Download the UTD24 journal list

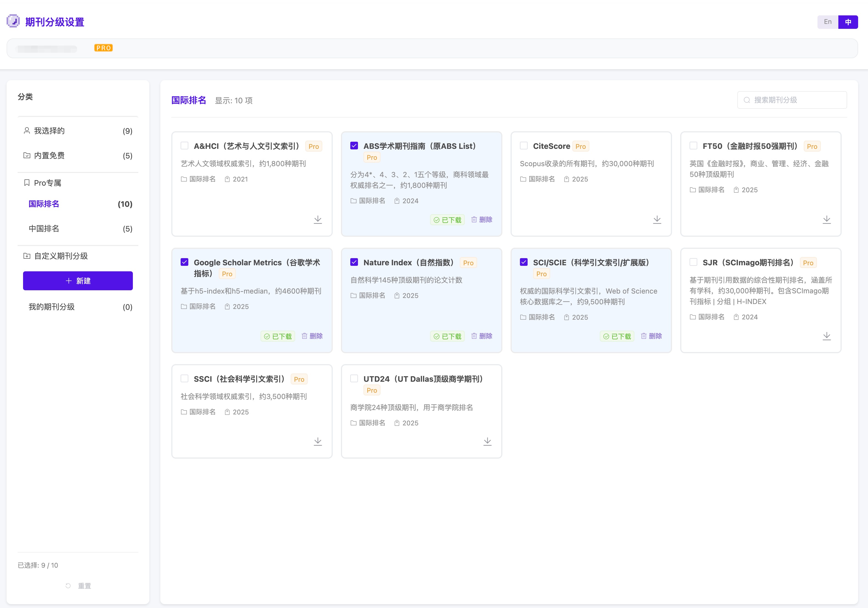pos(487,441)
